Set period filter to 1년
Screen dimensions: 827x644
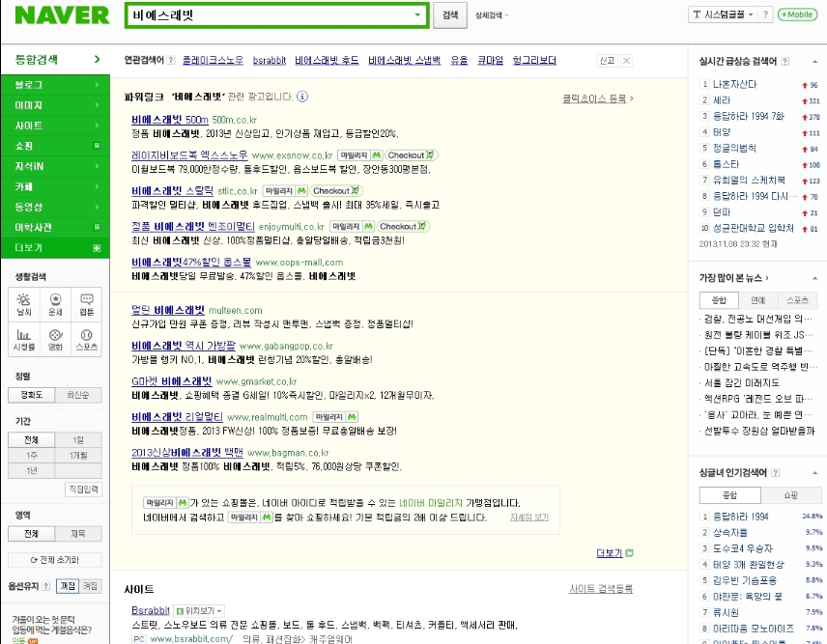click(x=32, y=470)
